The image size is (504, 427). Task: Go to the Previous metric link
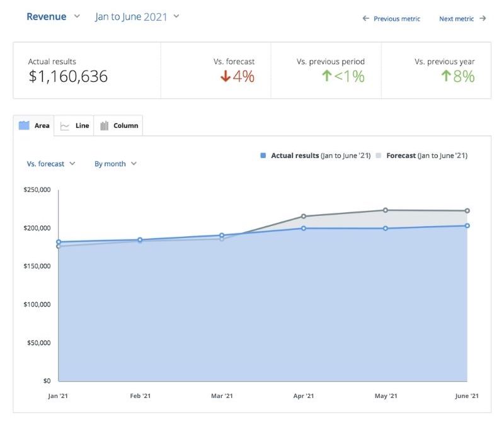[396, 19]
